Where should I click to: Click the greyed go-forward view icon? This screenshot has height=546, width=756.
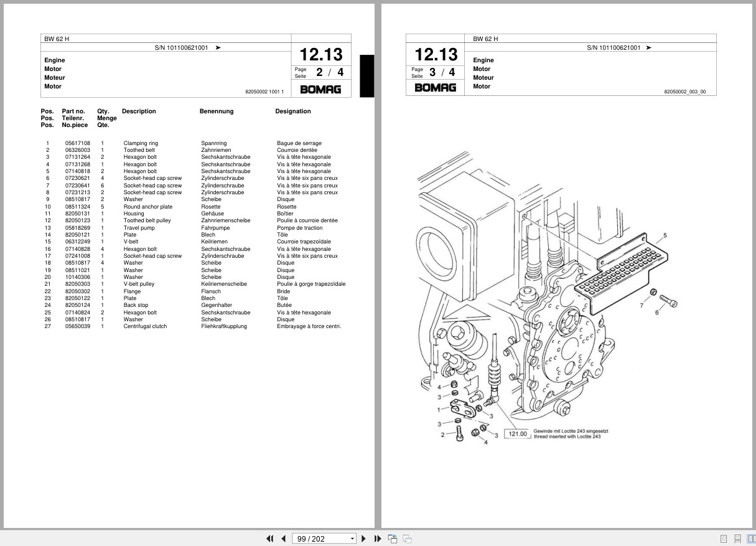tap(407, 539)
